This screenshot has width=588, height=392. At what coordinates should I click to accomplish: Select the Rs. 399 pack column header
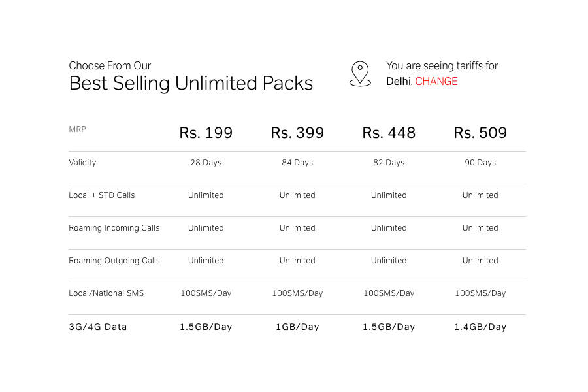[x=297, y=133]
